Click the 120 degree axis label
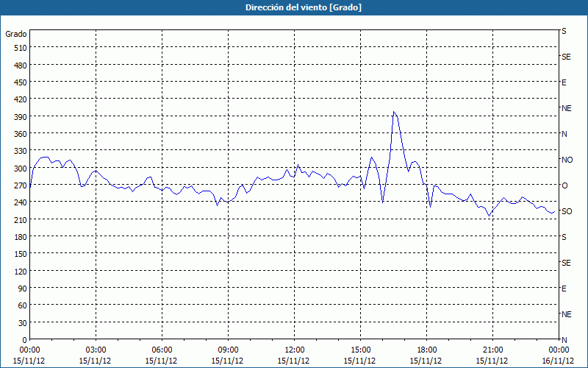This screenshot has height=368, width=588. coord(21,271)
